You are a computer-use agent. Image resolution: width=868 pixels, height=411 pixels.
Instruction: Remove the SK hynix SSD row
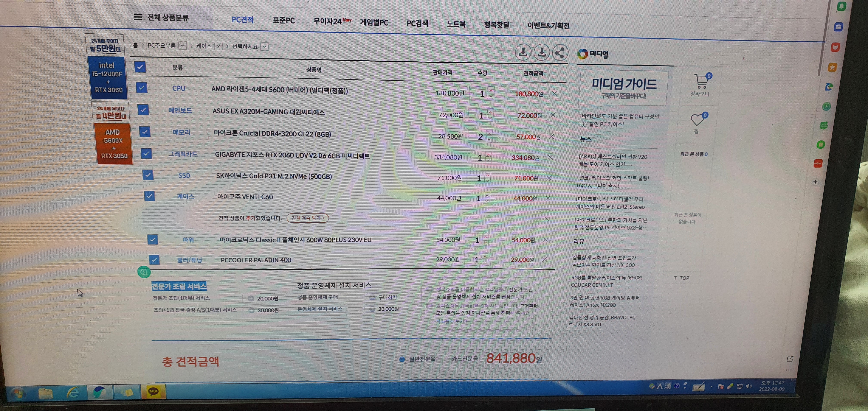coord(549,178)
